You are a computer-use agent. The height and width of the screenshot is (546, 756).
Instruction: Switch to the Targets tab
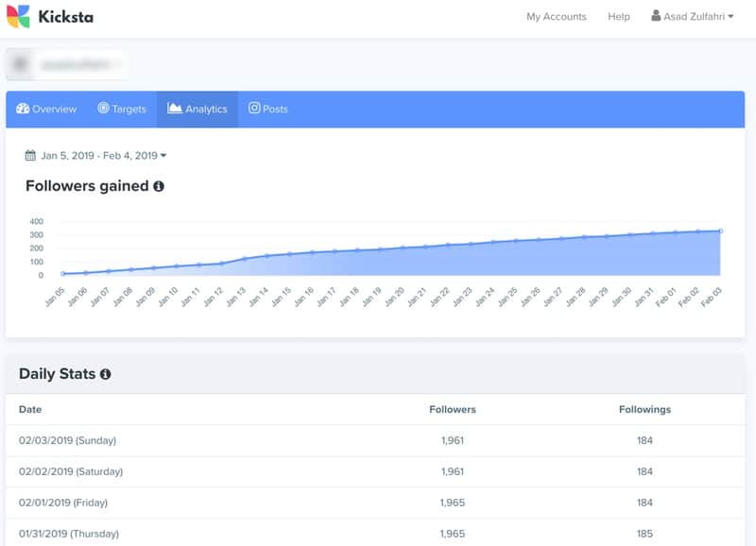click(x=122, y=109)
